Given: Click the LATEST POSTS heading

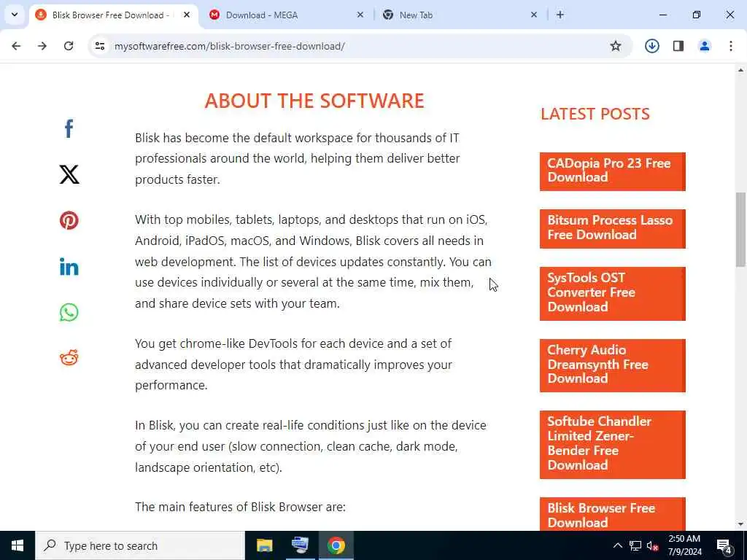Looking at the screenshot, I should (595, 114).
